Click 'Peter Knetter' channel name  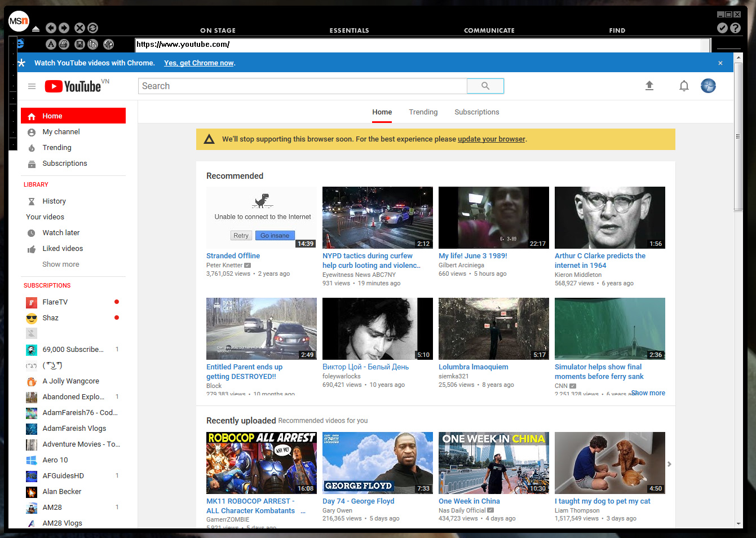pyautogui.click(x=224, y=266)
